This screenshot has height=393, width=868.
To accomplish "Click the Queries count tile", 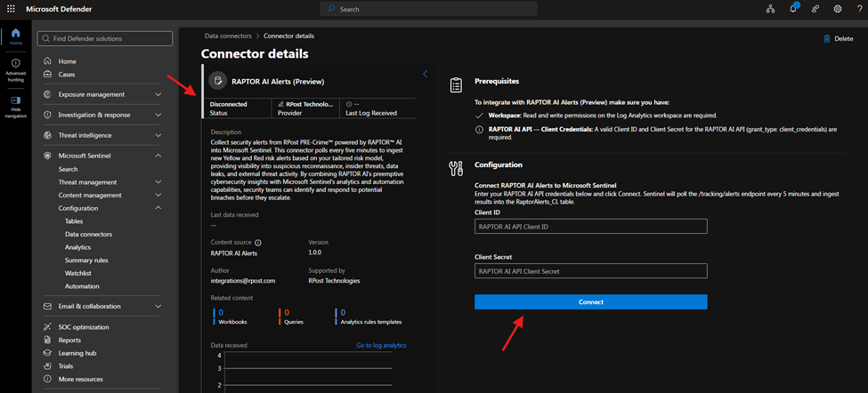I will [292, 317].
